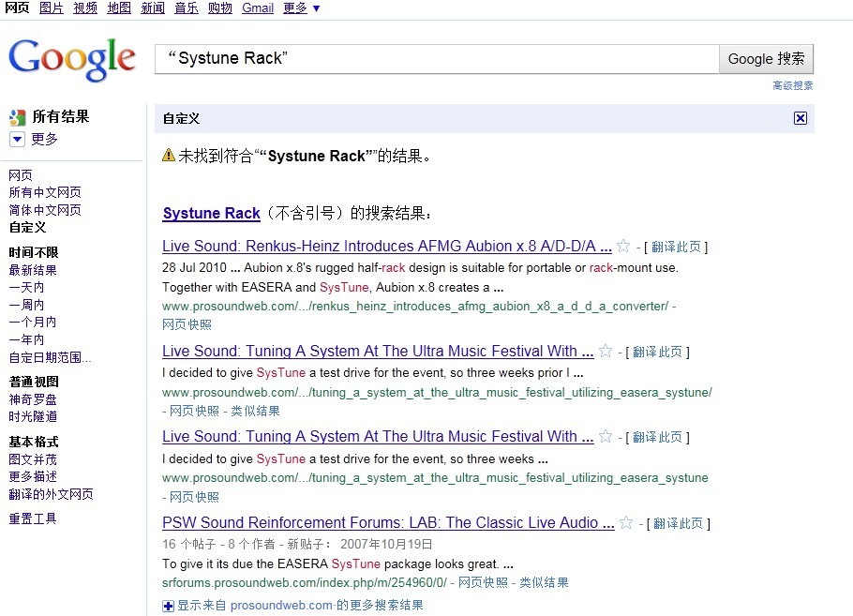Open second Tuning A System result title
Viewport: 853px width, 616px height.
pos(378,436)
